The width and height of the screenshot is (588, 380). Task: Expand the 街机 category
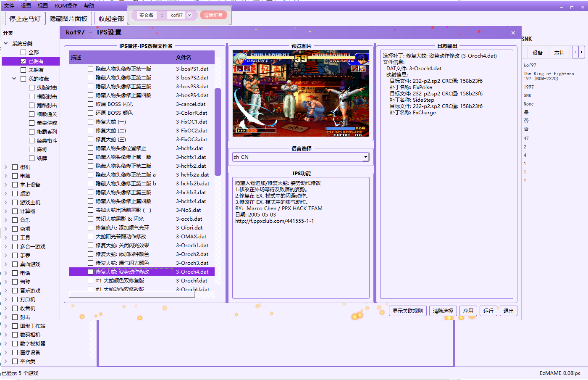(x=6, y=167)
